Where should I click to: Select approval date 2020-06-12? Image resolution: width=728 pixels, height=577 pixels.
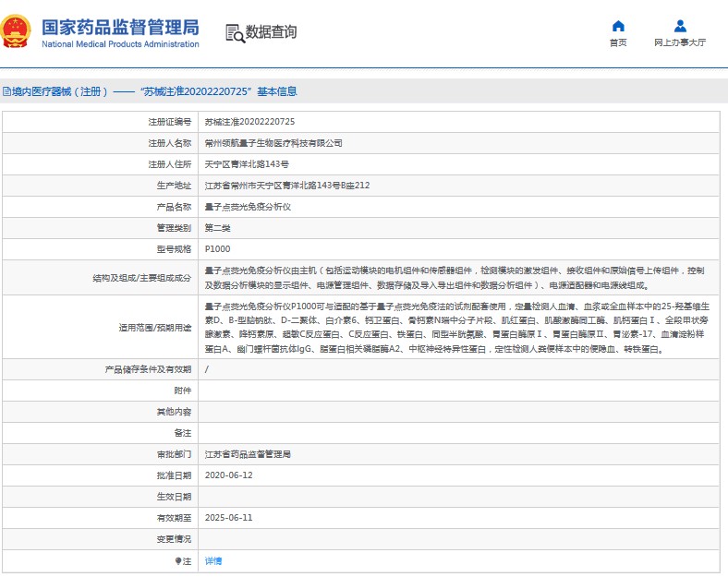[x=229, y=475]
